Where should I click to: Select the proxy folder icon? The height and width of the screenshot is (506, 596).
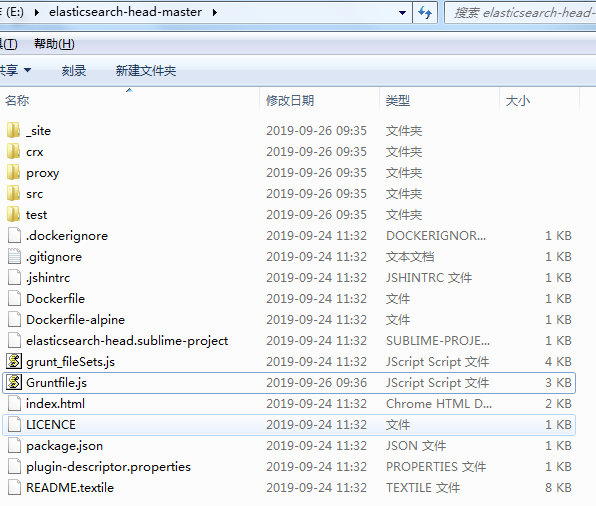(x=14, y=172)
